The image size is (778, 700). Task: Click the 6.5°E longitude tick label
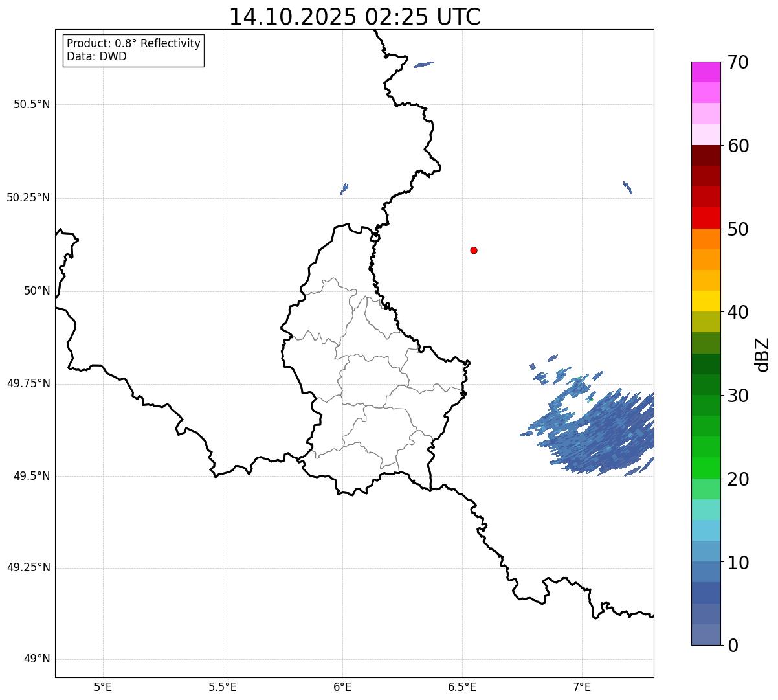pyautogui.click(x=462, y=686)
